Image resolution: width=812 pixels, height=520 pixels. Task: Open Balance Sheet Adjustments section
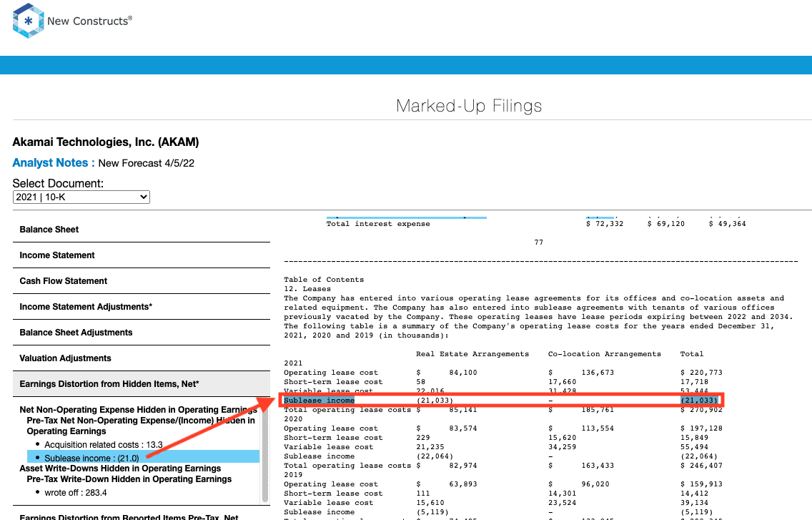pyautogui.click(x=142, y=333)
